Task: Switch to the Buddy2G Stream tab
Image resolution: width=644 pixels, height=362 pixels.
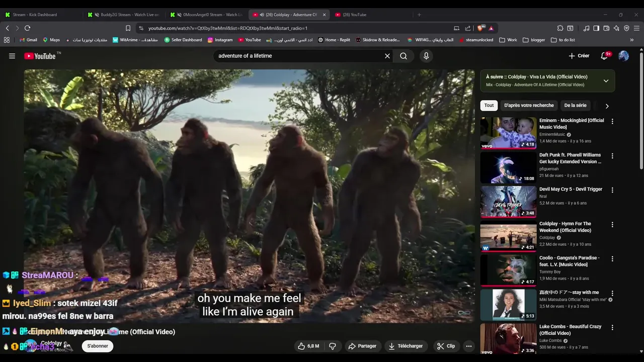Action: click(x=125, y=15)
